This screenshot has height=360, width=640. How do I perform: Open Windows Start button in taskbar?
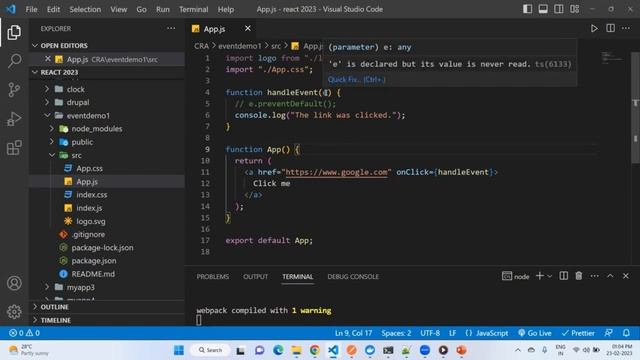tap(179, 350)
